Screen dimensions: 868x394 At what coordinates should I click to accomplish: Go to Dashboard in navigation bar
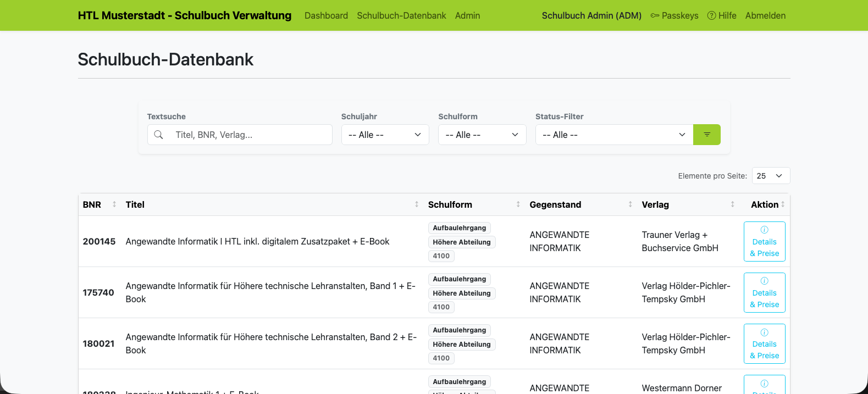tap(326, 15)
